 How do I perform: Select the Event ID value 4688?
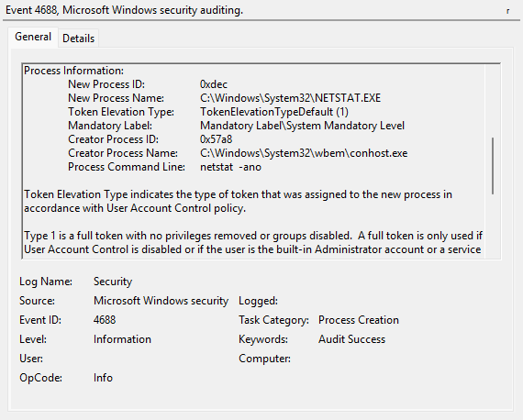(105, 320)
